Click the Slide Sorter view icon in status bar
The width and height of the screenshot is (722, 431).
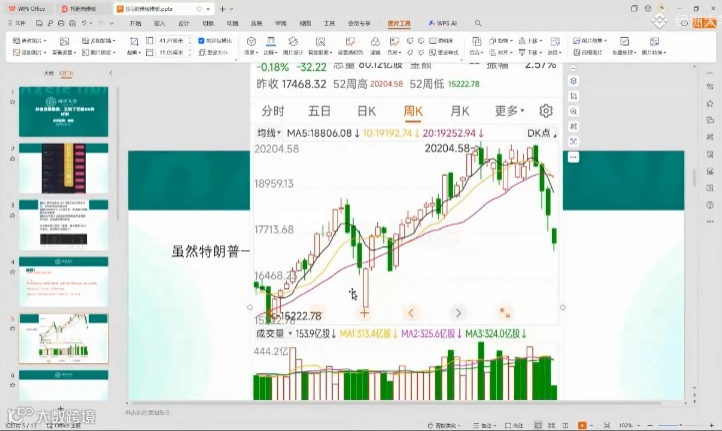(x=551, y=425)
